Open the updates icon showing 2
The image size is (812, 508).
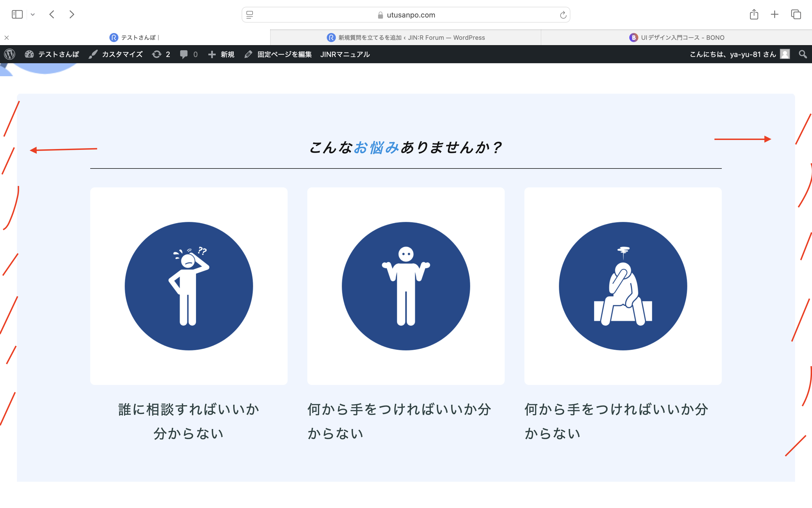[161, 54]
